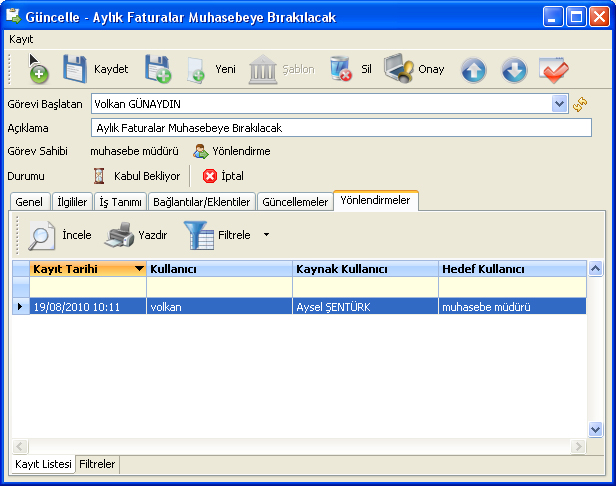Click the save-and-new disk icon

(x=158, y=69)
